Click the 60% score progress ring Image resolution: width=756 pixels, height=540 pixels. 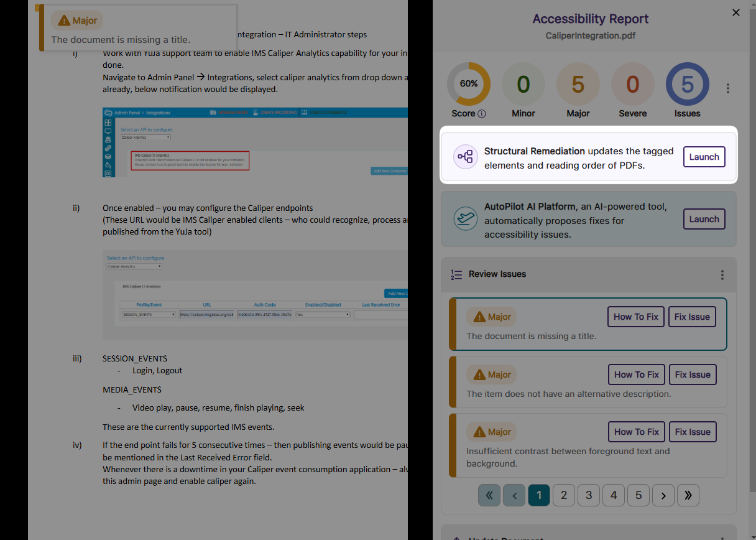point(468,85)
